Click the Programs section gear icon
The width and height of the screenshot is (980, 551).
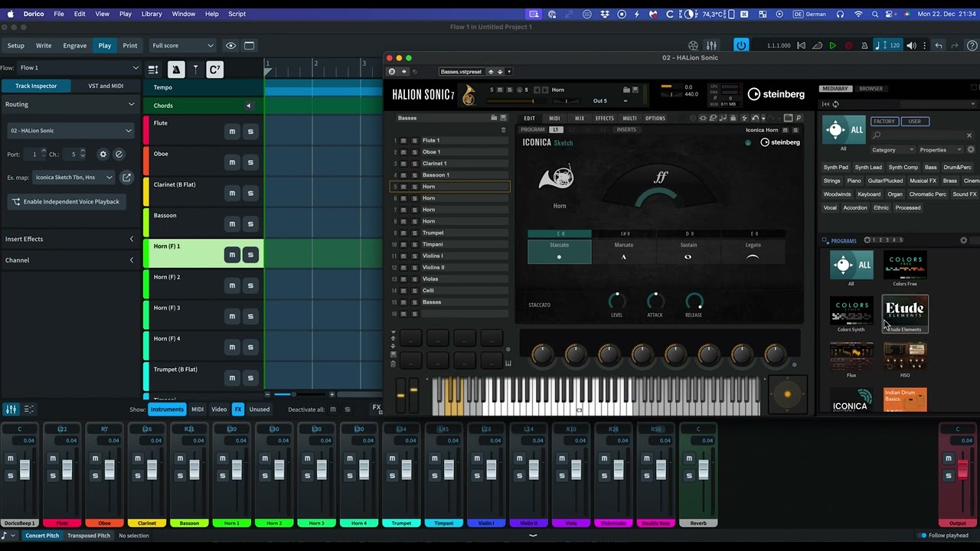coord(963,240)
